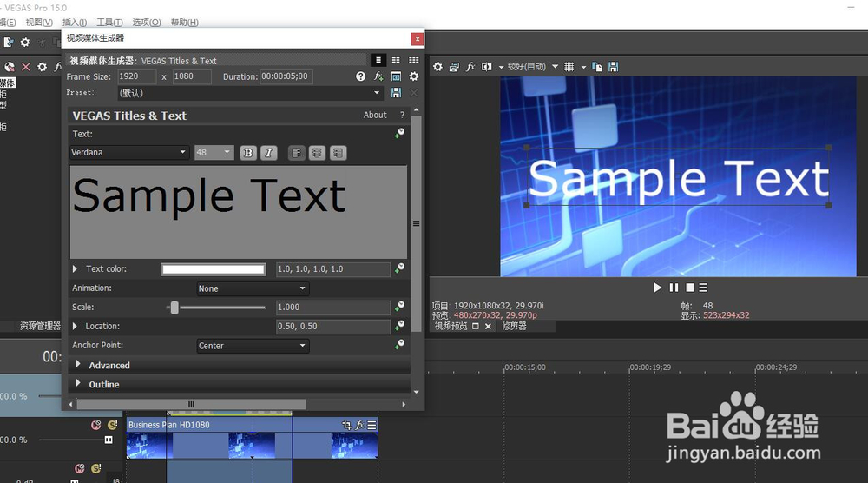This screenshot has width=868, height=483.
Task: Toggle animation keyframes for Text color
Action: coord(399,268)
